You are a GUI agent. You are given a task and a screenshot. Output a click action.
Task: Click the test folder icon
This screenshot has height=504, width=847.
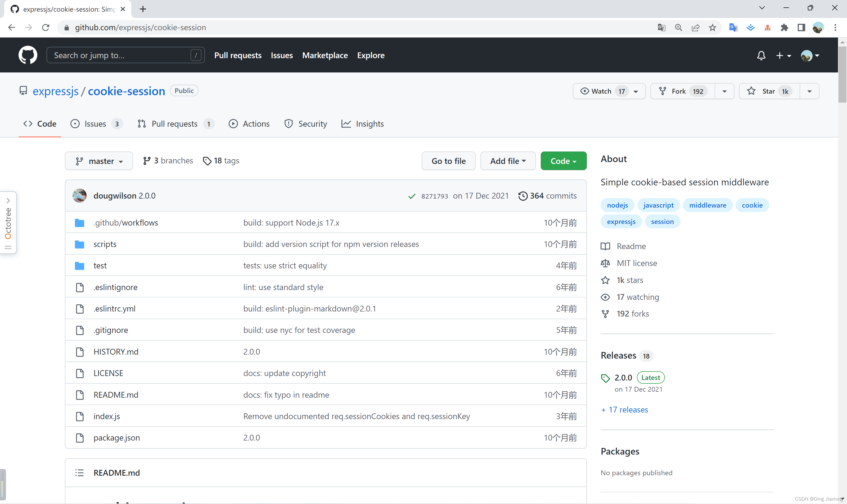pos(79,265)
